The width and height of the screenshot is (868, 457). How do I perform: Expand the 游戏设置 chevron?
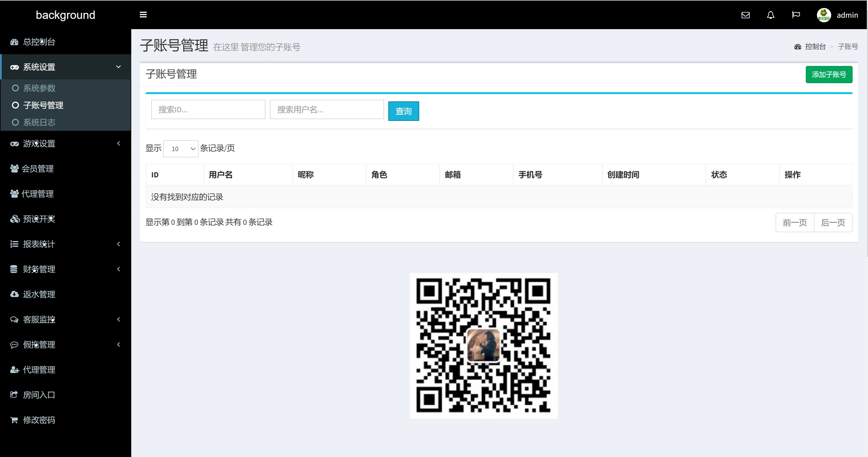(119, 143)
